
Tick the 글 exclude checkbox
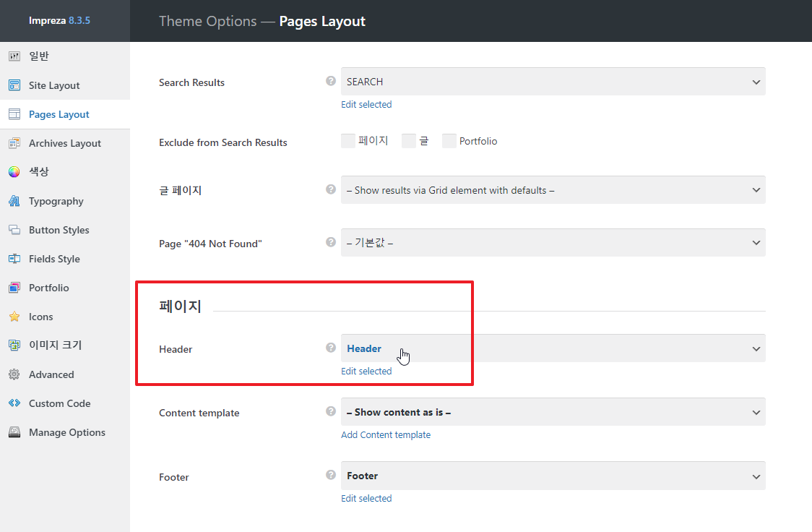(x=409, y=141)
